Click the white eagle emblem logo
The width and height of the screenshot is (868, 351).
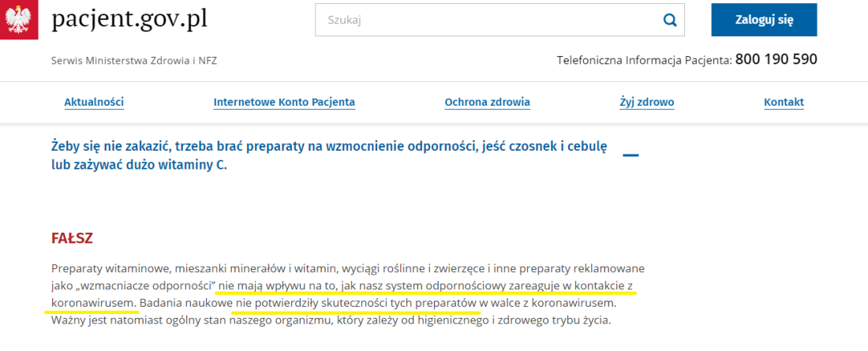pos(19,20)
